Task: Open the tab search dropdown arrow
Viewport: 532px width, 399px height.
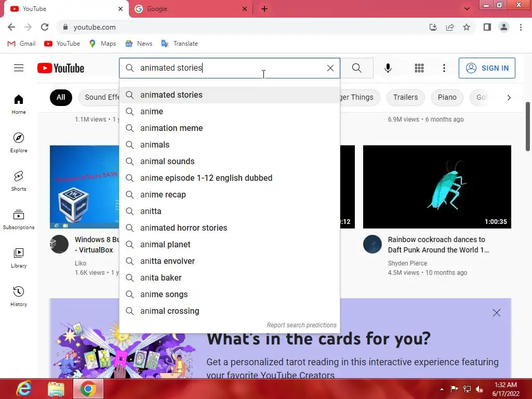Action: pyautogui.click(x=467, y=9)
